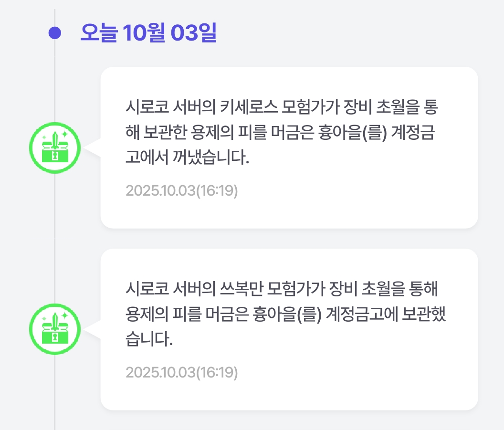The width and height of the screenshot is (504, 430).
Task: Click the timestamp in the 쓰복만 card
Action: [x=181, y=372]
